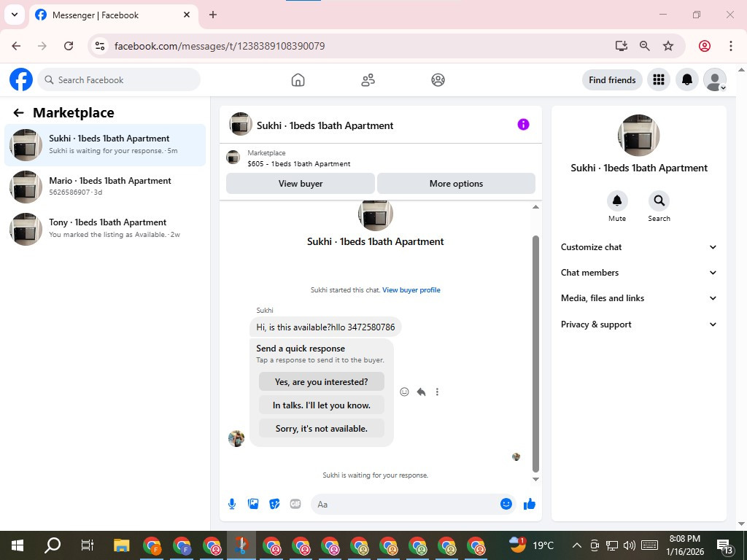Expand Media, files and links section
The height and width of the screenshot is (560, 747).
coord(639,298)
